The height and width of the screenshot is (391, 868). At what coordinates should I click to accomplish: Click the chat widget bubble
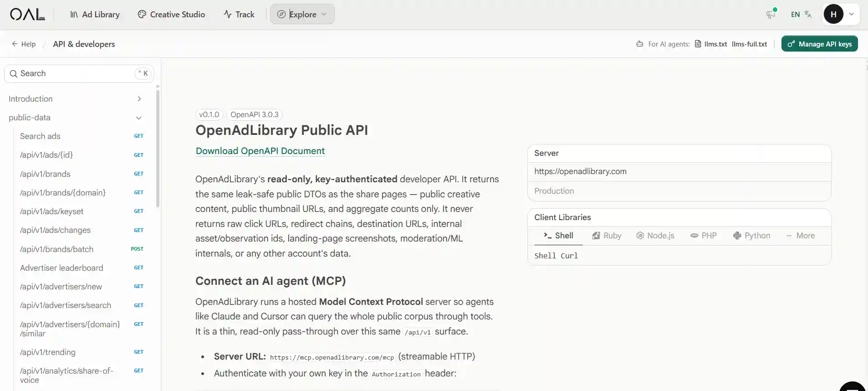click(x=852, y=386)
